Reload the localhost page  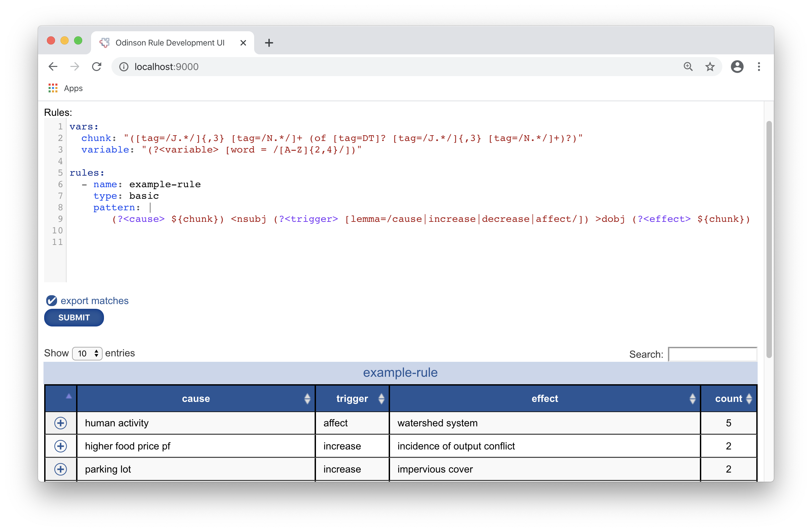tap(97, 67)
